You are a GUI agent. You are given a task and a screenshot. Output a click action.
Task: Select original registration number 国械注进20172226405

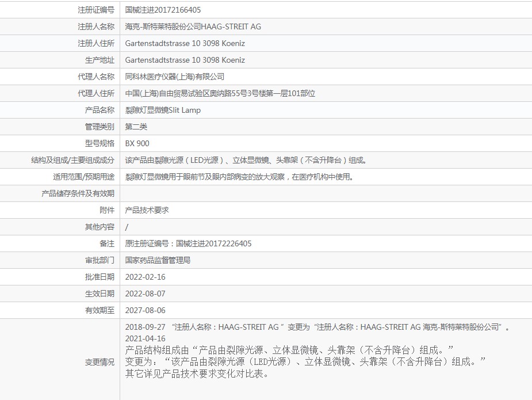pos(214,243)
